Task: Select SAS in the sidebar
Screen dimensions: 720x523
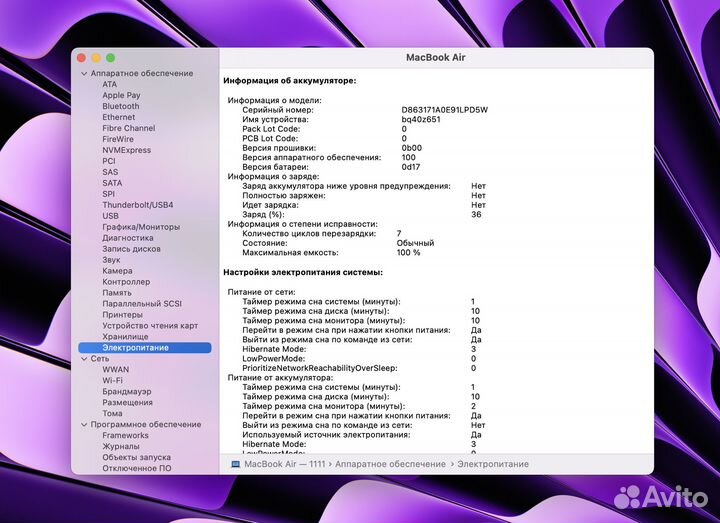Action: 110,172
